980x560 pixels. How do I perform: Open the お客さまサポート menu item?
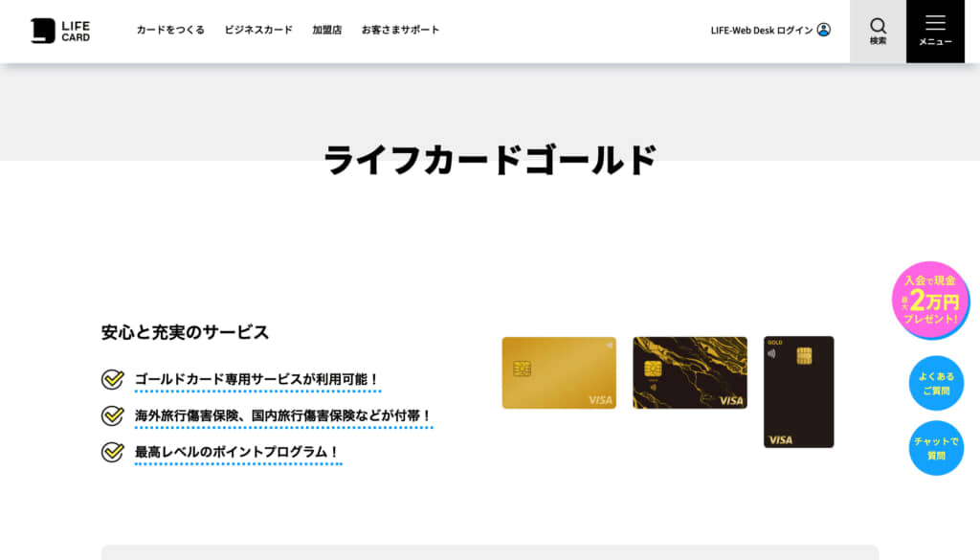point(401,30)
